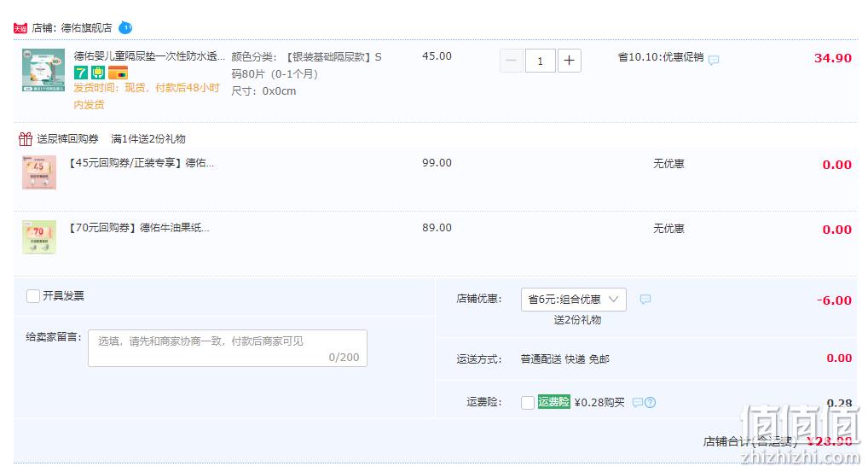Open the 【70元回购券】德佑牛油果纸 link
The width and height of the screenshot is (868, 472).
click(x=138, y=228)
